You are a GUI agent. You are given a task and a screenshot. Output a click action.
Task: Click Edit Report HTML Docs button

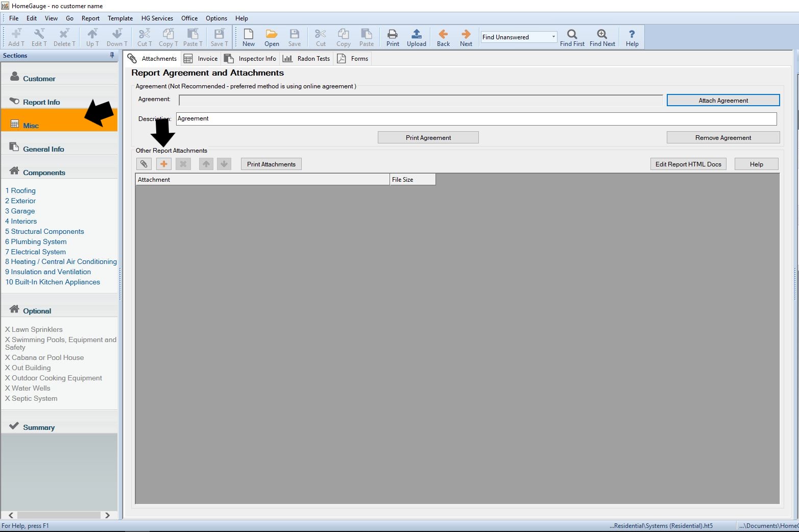pyautogui.click(x=688, y=164)
